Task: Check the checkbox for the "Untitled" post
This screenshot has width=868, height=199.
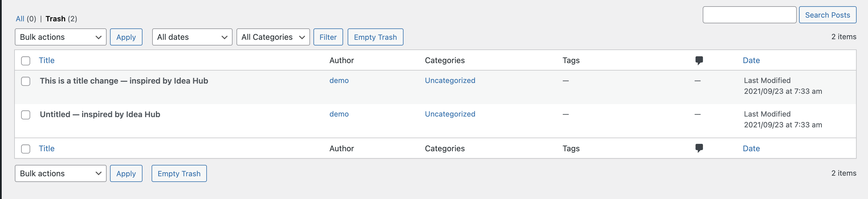Action: point(26,115)
